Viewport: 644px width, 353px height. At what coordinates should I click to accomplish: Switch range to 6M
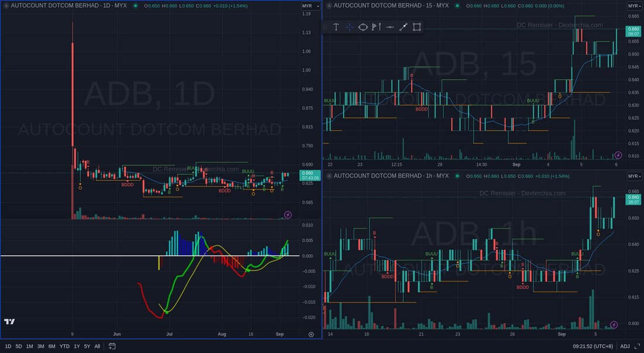coord(52,347)
